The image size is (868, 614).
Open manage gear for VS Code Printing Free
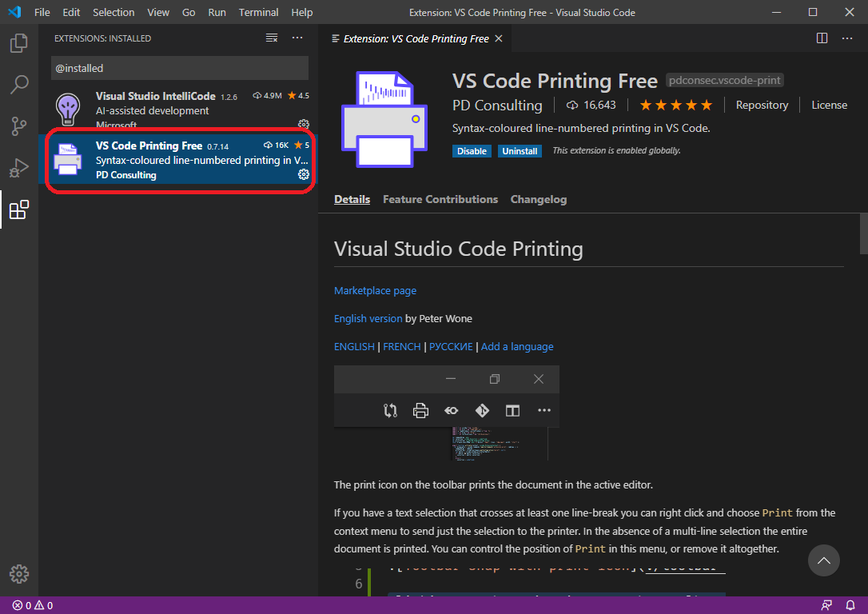click(304, 174)
